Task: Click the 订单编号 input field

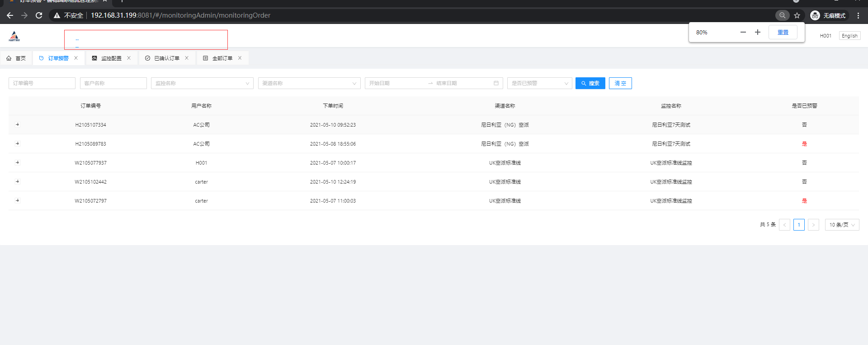Action: tap(42, 83)
